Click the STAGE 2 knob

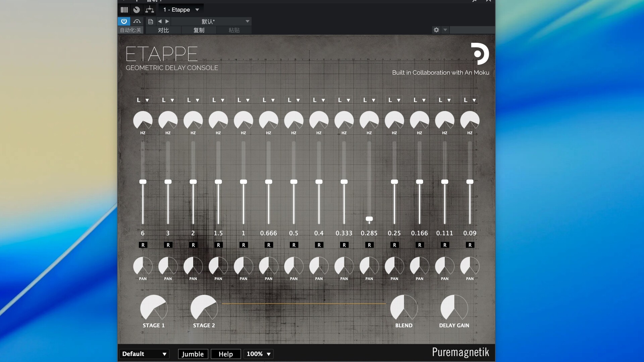click(x=204, y=308)
